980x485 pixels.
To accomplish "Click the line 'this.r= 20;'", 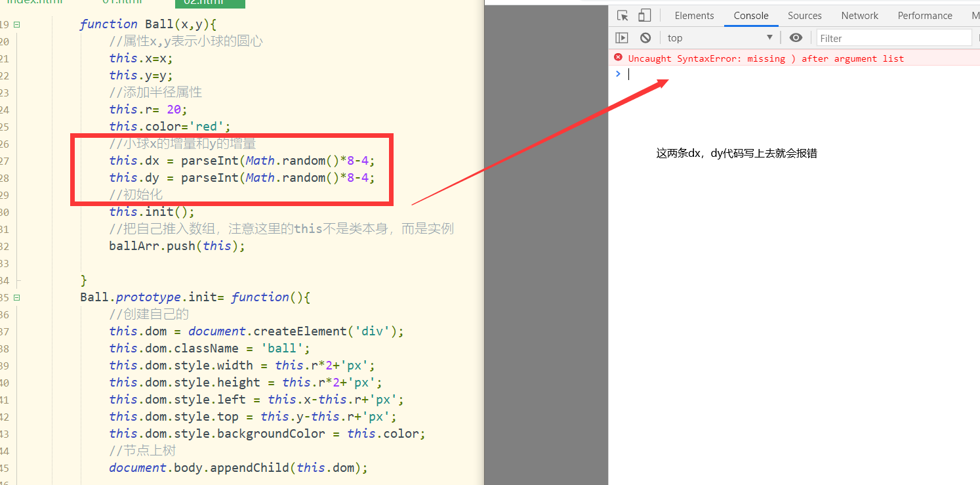I will point(148,110).
